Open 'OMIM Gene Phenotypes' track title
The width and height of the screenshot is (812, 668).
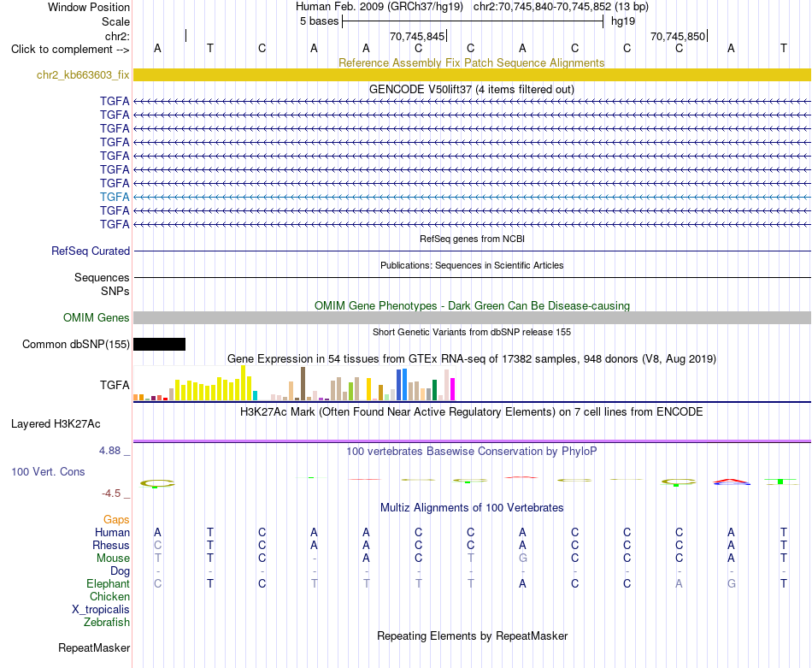point(472,305)
